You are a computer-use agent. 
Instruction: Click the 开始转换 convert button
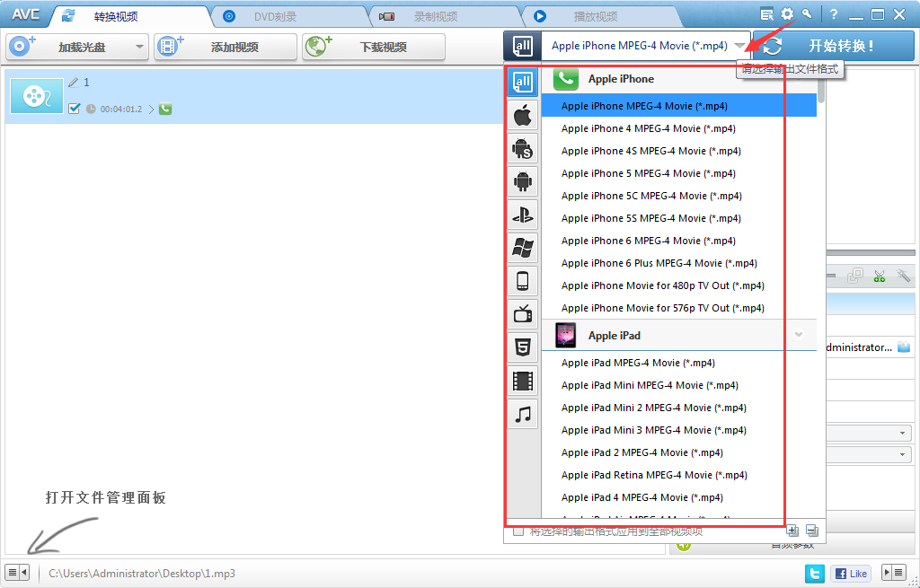834,46
